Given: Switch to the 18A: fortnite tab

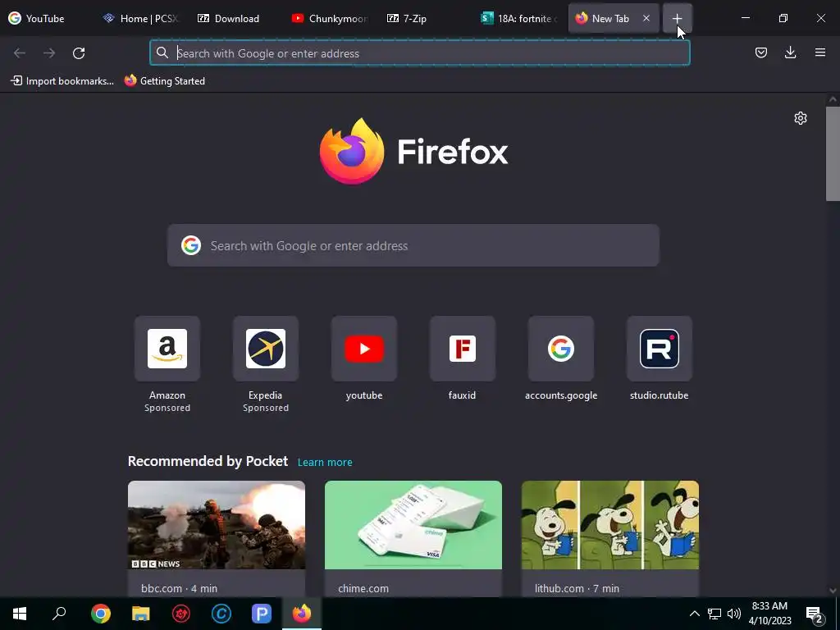Looking at the screenshot, I should 518,18.
